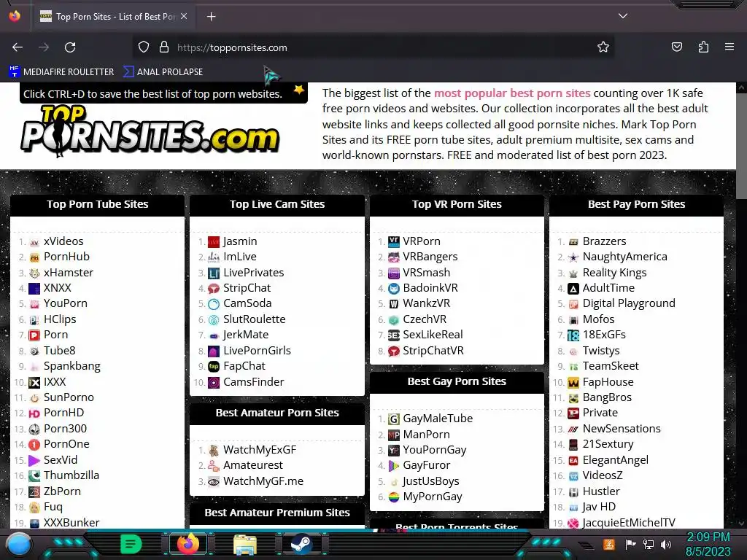Click the TopPornSites.com logo
Screen dimensions: 747x560
click(x=150, y=131)
